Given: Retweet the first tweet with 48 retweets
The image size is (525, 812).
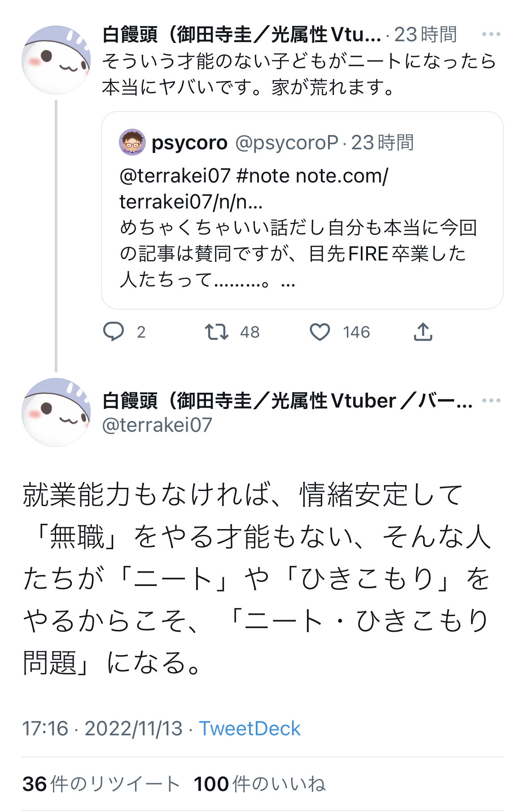Looking at the screenshot, I should click(217, 332).
